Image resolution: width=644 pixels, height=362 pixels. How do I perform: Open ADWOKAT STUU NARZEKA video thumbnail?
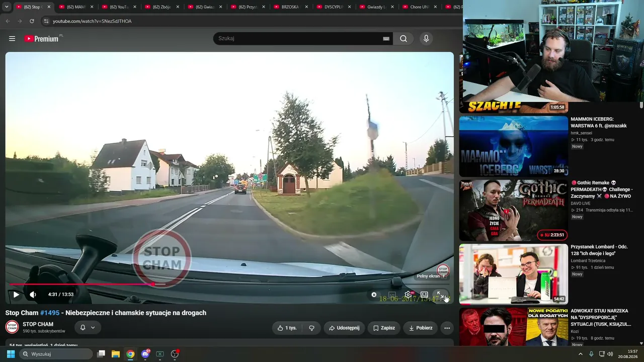[x=514, y=327]
